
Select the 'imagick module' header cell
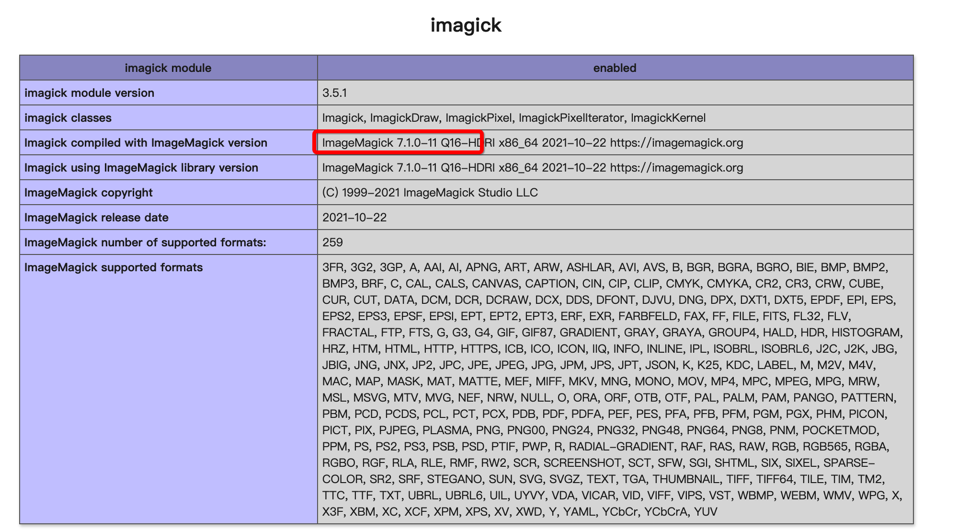(168, 68)
